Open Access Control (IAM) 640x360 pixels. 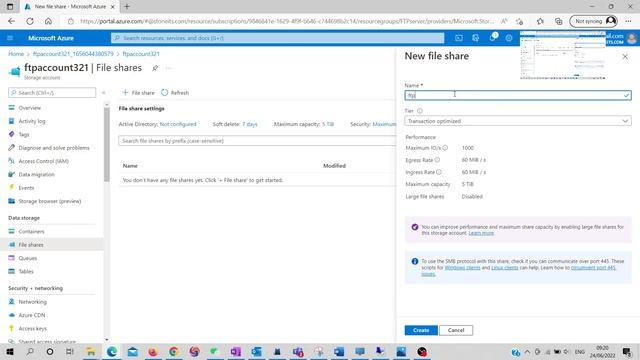[43, 161]
